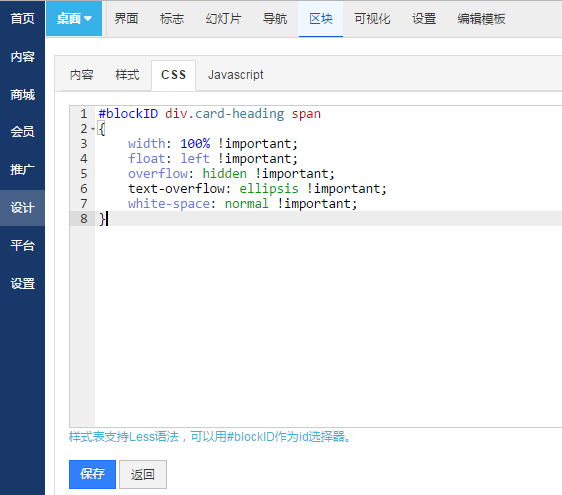Open the 标志 tab
The width and height of the screenshot is (562, 495).
pos(172,19)
